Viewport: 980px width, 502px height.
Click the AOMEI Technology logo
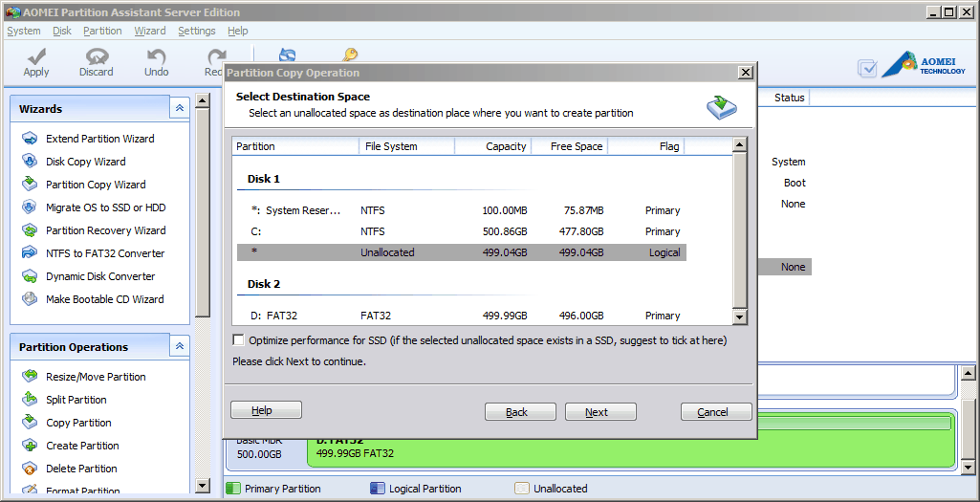(x=924, y=65)
